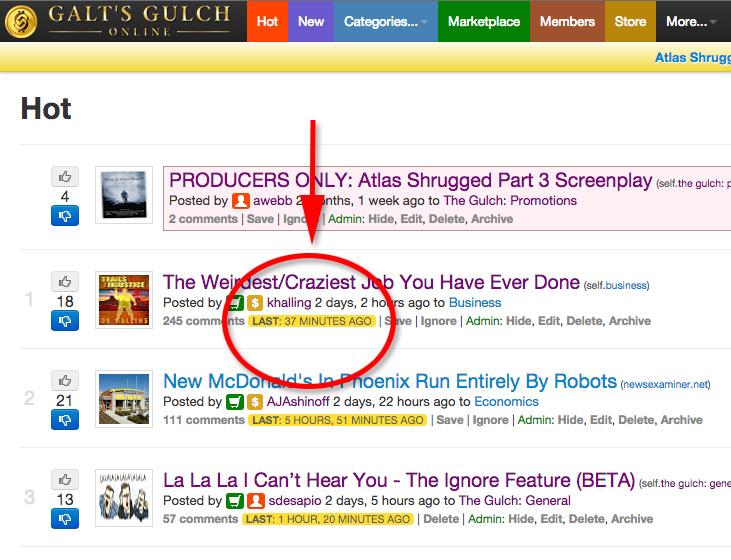The height and width of the screenshot is (560, 731).
Task: Open The Weirdest/Craziest Job You Have Ever Done
Action: 371,282
